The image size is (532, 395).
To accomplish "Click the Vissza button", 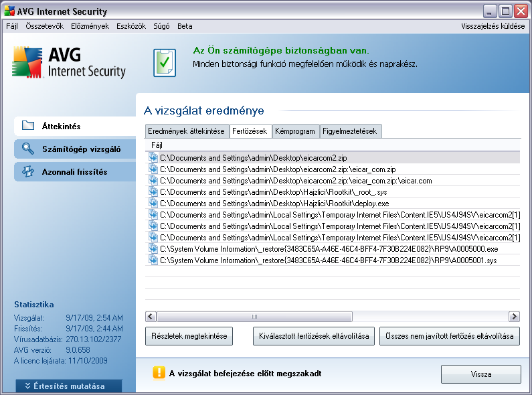I will pyautogui.click(x=481, y=374).
